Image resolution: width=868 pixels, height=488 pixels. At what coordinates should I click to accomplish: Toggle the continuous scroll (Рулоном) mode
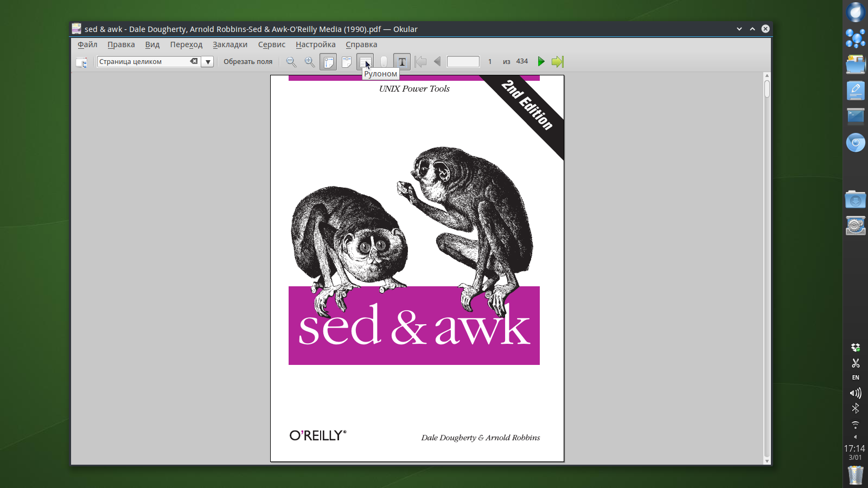point(365,62)
